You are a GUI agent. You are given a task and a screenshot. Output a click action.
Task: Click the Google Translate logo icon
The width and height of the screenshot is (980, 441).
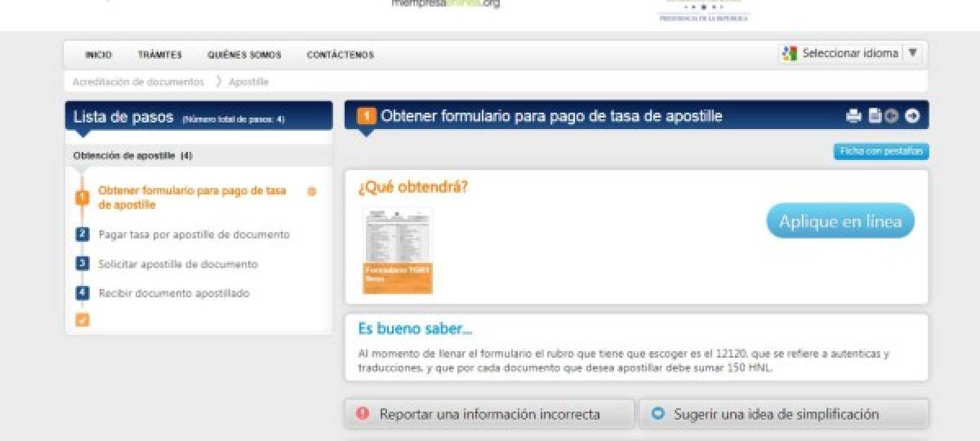[789, 53]
